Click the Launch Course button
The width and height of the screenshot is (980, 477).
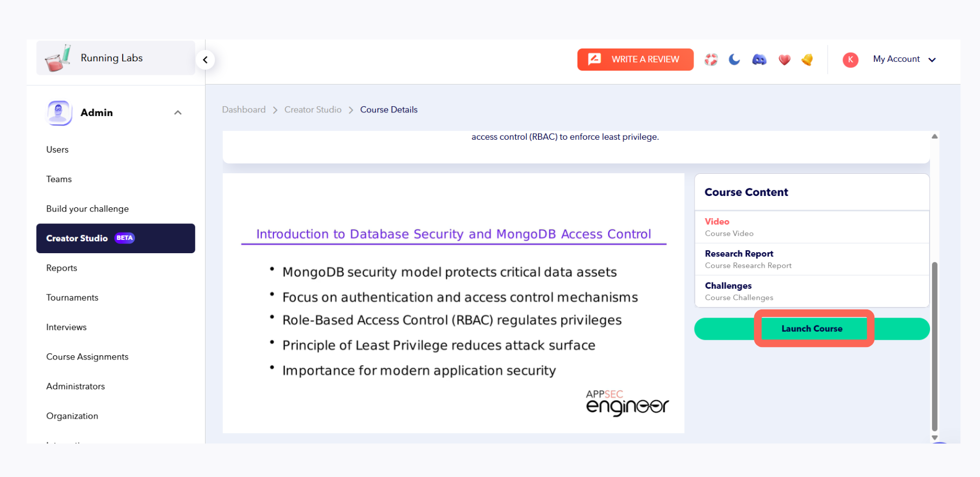pos(812,328)
